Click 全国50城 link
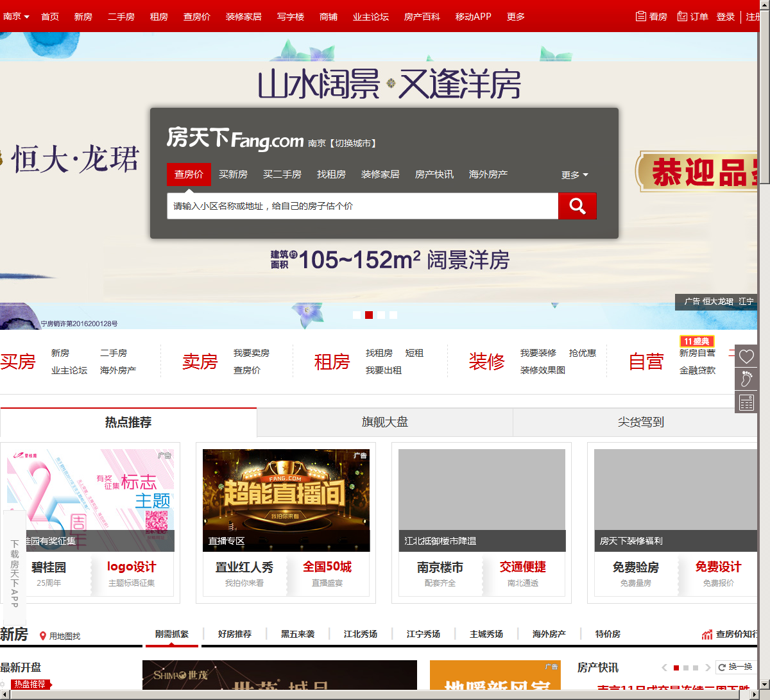This screenshot has height=700, width=770. [x=327, y=567]
